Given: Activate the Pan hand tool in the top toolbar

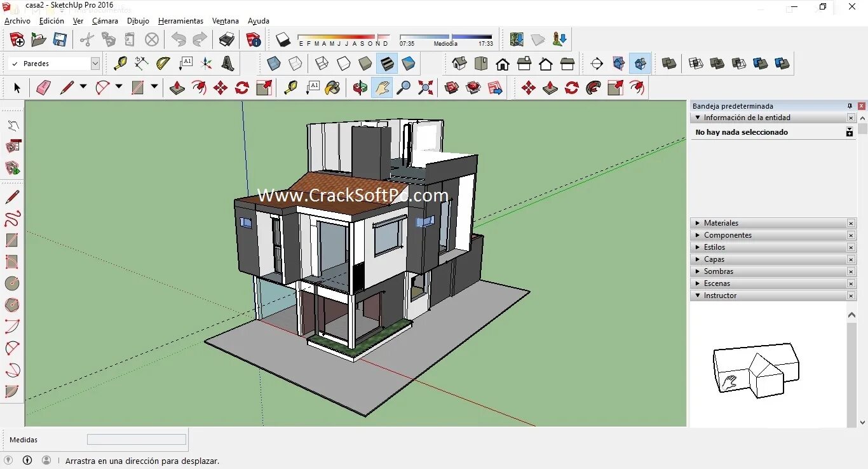Looking at the screenshot, I should (381, 88).
